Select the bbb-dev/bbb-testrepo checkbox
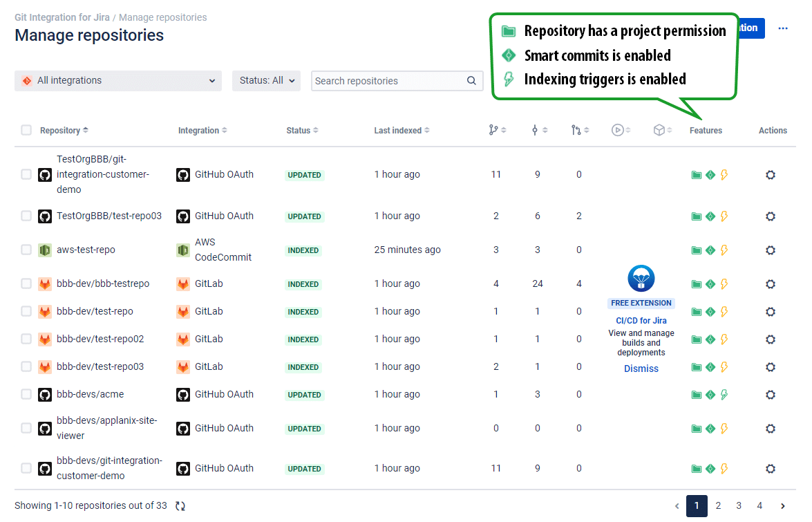This screenshot has height=522, width=812. pos(26,283)
